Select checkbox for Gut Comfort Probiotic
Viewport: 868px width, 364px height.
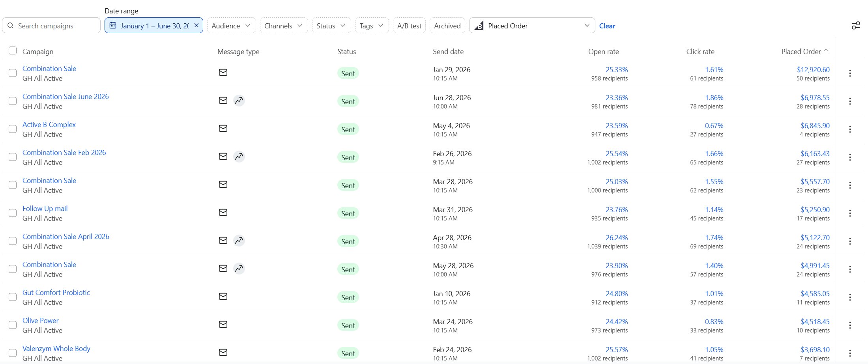13,297
